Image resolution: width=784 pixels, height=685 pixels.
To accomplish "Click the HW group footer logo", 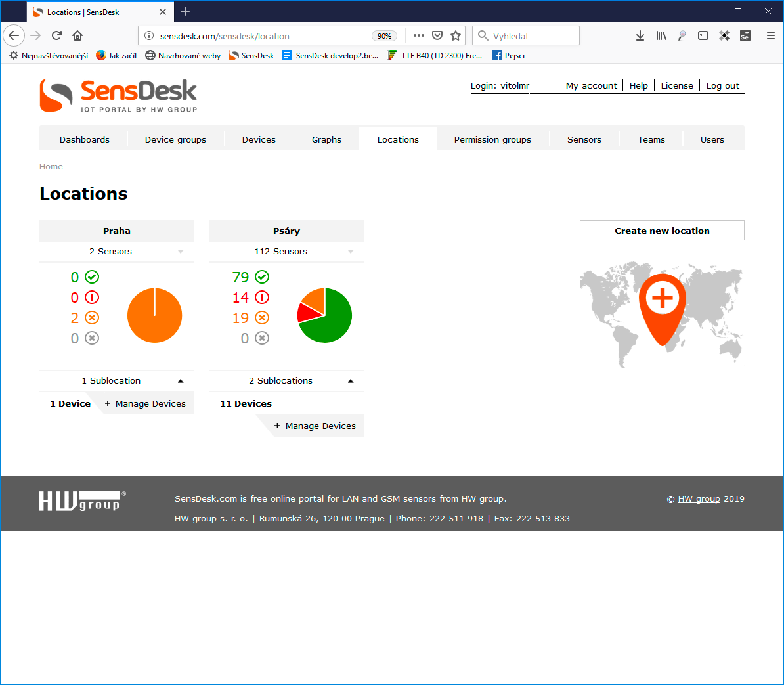I will click(x=83, y=500).
